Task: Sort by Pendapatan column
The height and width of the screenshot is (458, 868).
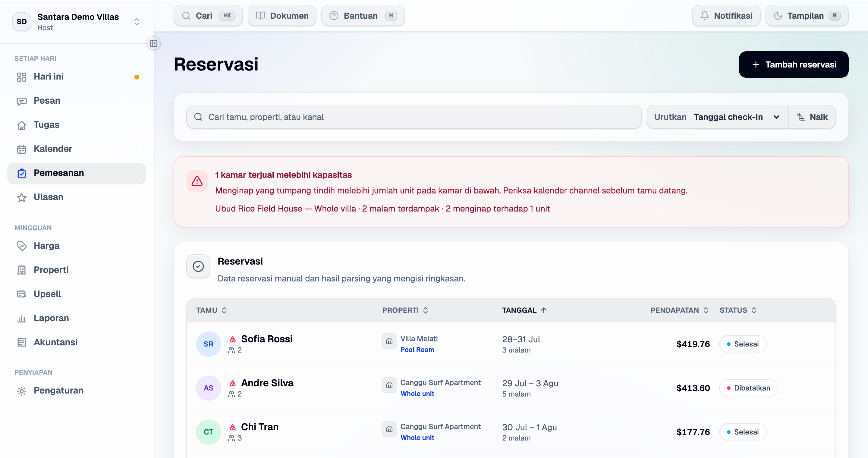Action: tap(679, 310)
